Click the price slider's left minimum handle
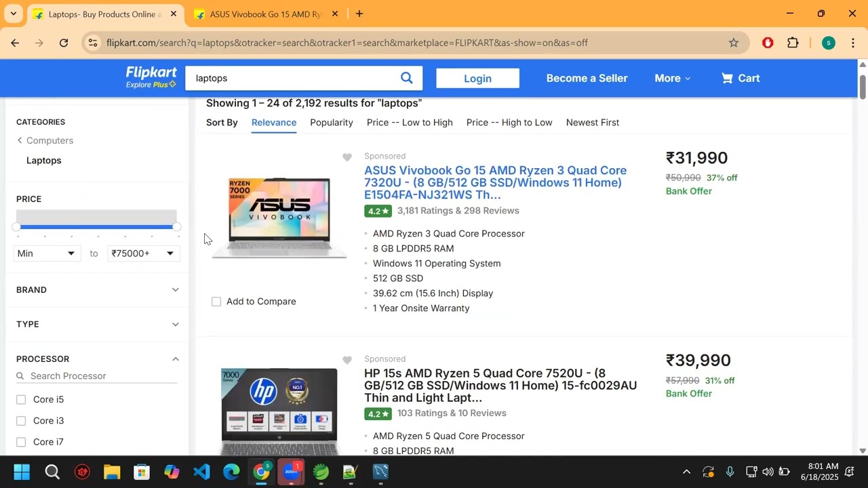Screen dimensions: 868x488 tap(16, 227)
